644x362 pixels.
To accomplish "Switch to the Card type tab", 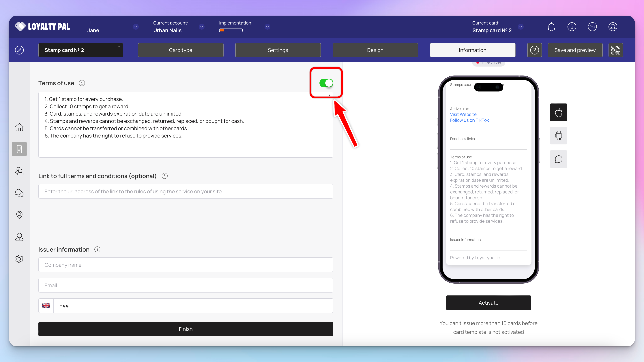I will pos(181,50).
